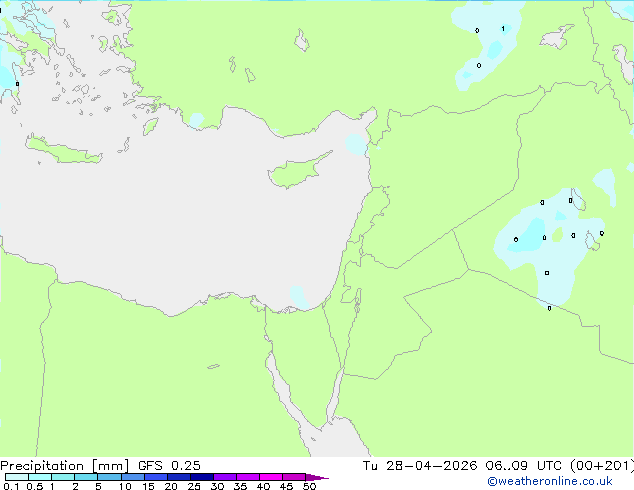Click the '25' legend scale number
634x490 pixels.
(194, 486)
